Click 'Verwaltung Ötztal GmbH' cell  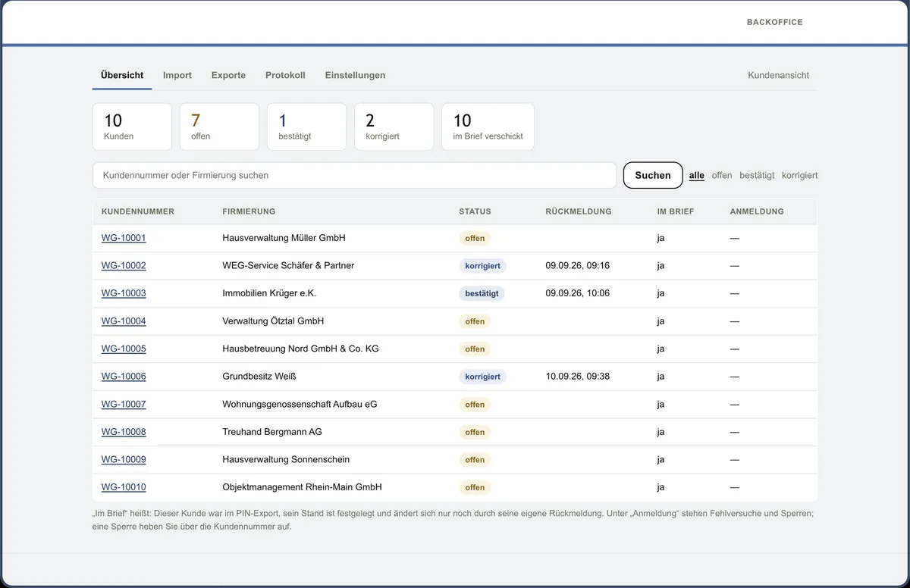tap(273, 321)
